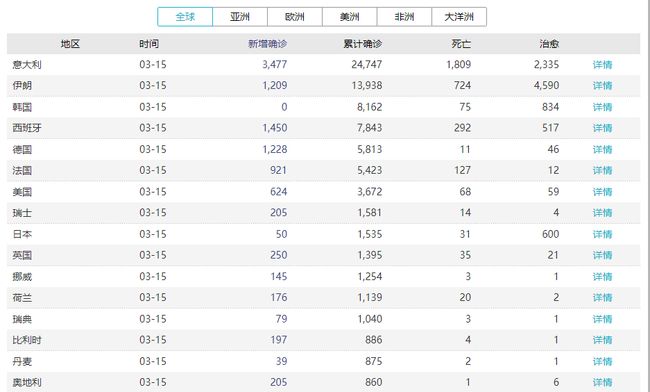Open the 欧洲 tab
The image size is (650, 392).
coord(295,17)
